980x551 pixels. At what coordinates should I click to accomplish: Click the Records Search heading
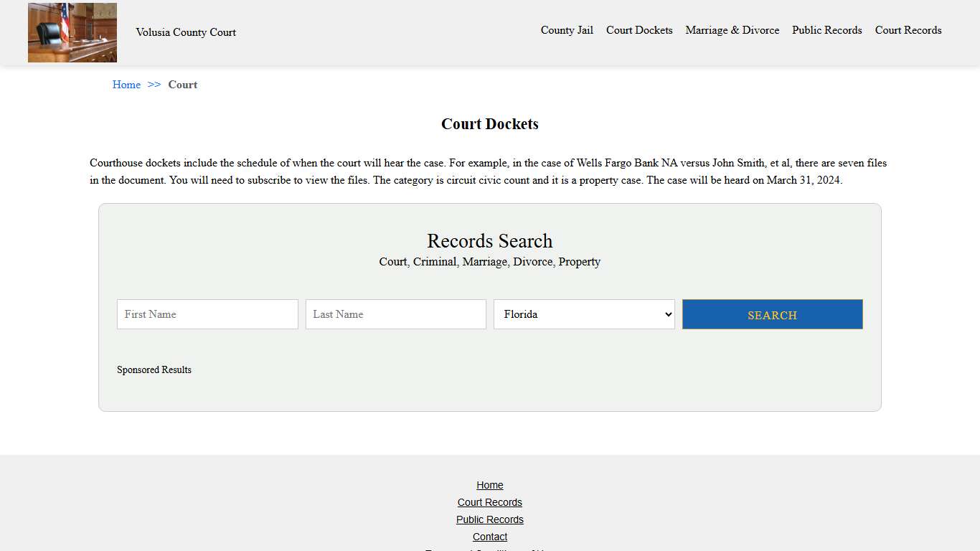[490, 241]
